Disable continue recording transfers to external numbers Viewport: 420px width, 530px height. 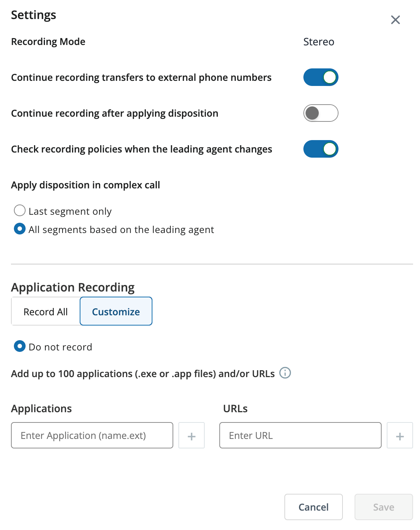click(321, 77)
